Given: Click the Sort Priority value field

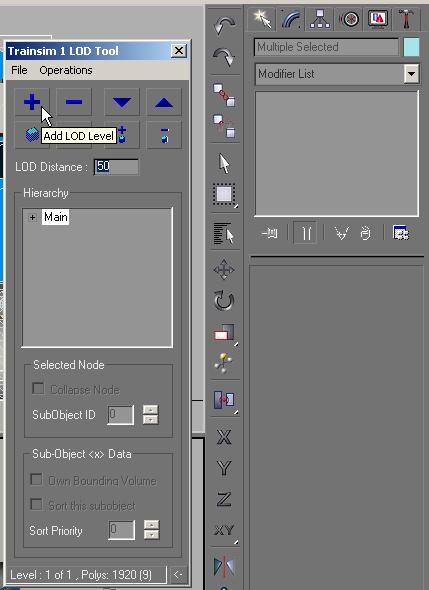Looking at the screenshot, I should tap(122, 530).
